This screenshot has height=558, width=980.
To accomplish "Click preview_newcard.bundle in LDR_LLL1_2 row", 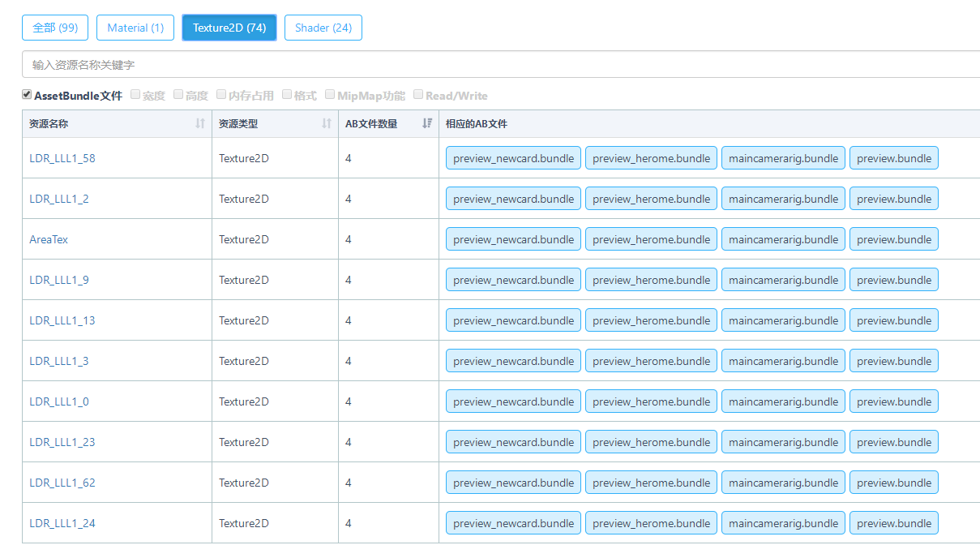I will (513, 199).
